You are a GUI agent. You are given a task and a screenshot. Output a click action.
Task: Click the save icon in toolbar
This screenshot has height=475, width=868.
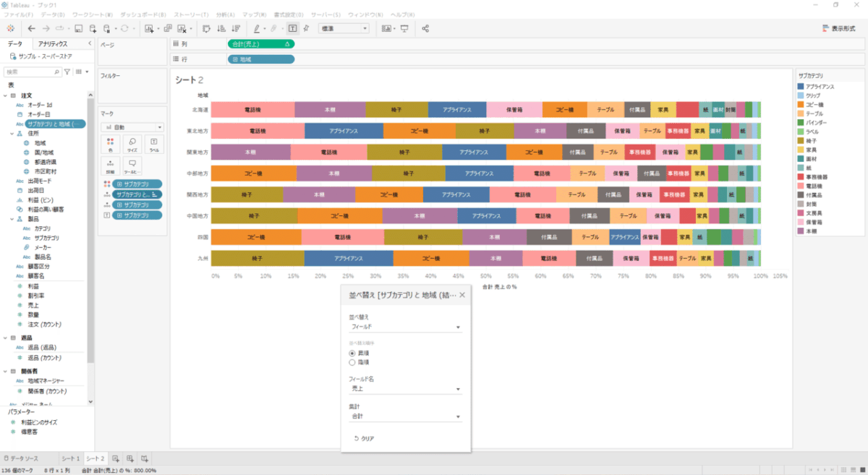point(78,28)
